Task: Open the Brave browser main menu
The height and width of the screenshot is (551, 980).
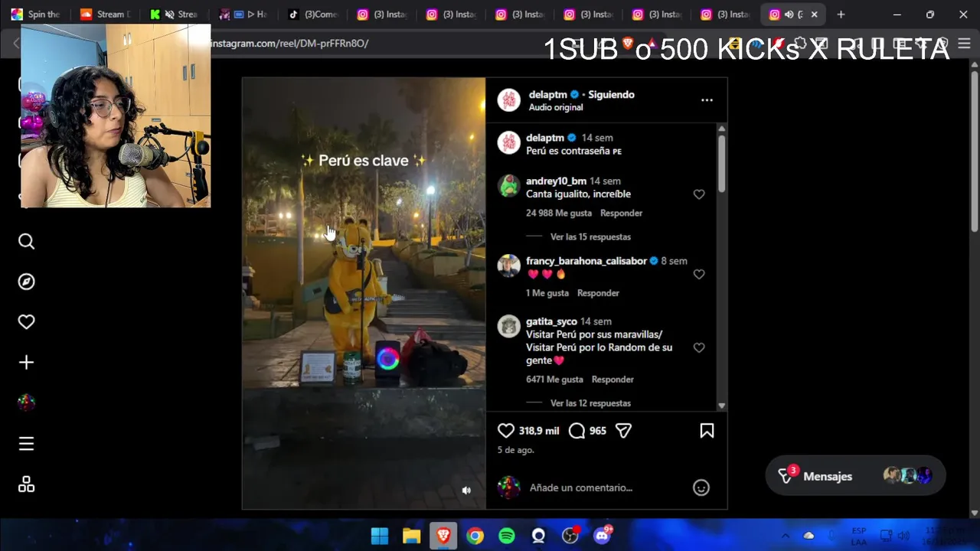Action: 964,44
